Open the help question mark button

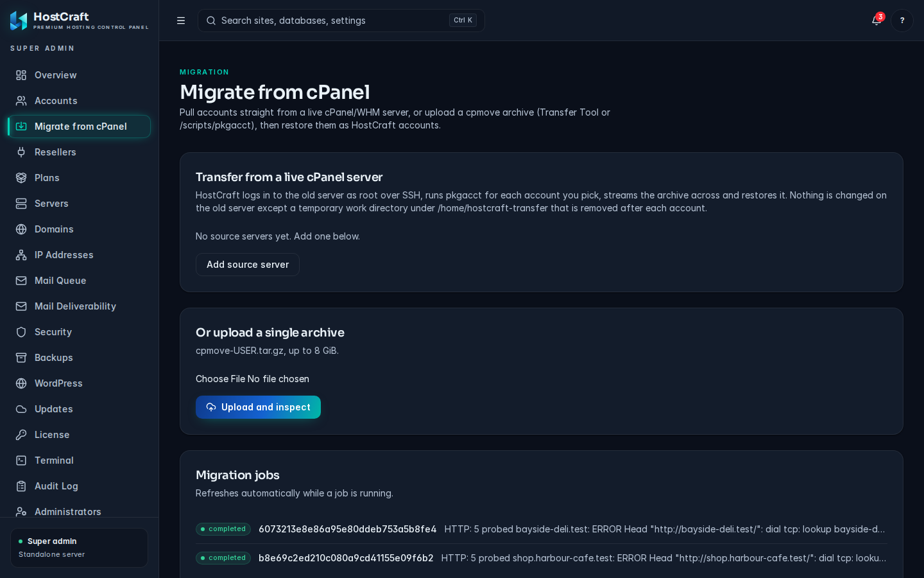[902, 21]
